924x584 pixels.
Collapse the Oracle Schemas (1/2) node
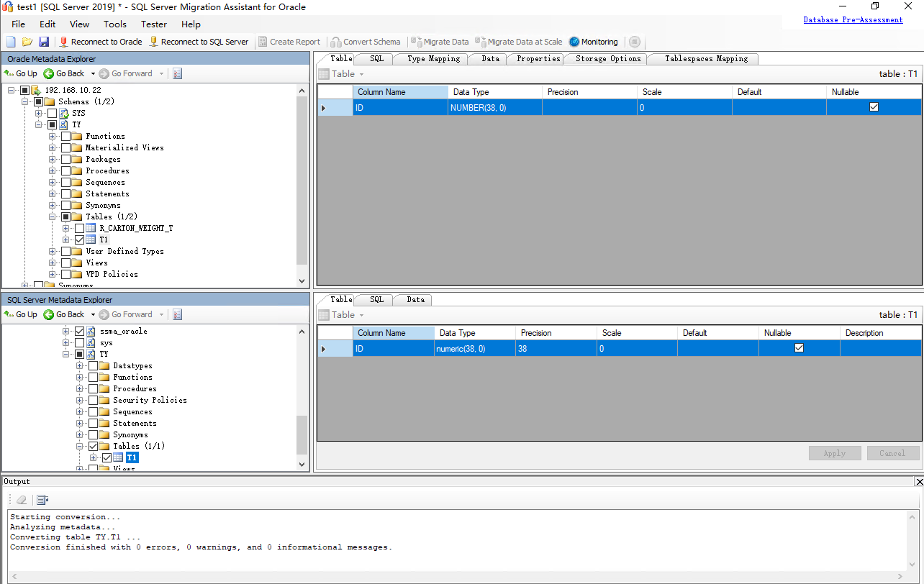pos(25,101)
